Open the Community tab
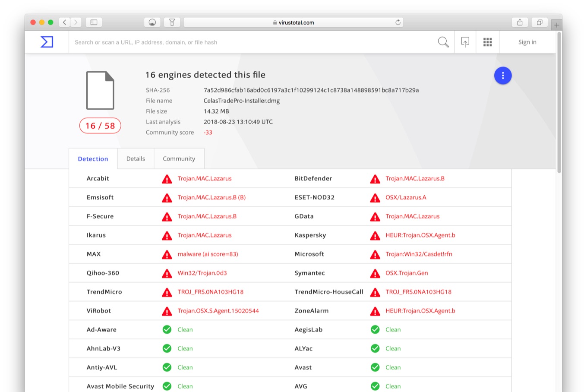Screen dimensions: 587x392 [x=179, y=159]
